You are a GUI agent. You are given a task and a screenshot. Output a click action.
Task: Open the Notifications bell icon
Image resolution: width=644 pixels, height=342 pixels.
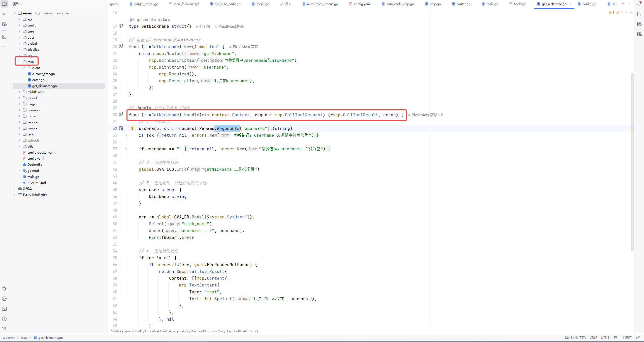click(x=639, y=4)
